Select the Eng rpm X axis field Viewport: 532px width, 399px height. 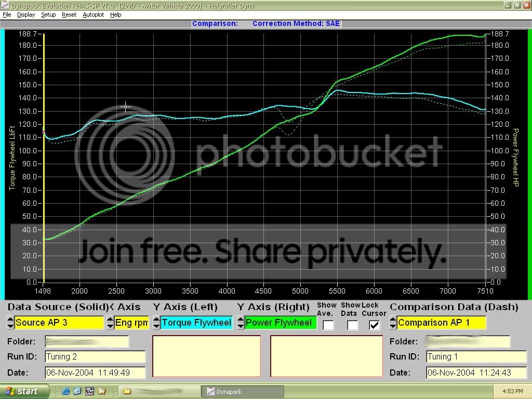131,322
